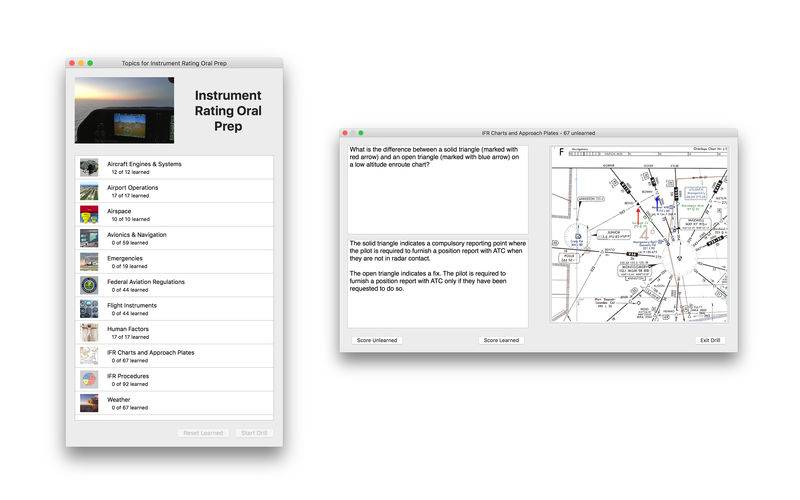This screenshot has width=800, height=500.
Task: Click '0 of 92 learned' under IFR Procedures
Action: point(130,384)
